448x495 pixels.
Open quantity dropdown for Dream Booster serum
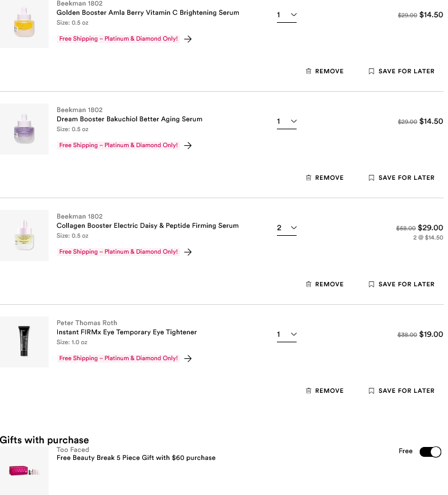[x=286, y=121]
